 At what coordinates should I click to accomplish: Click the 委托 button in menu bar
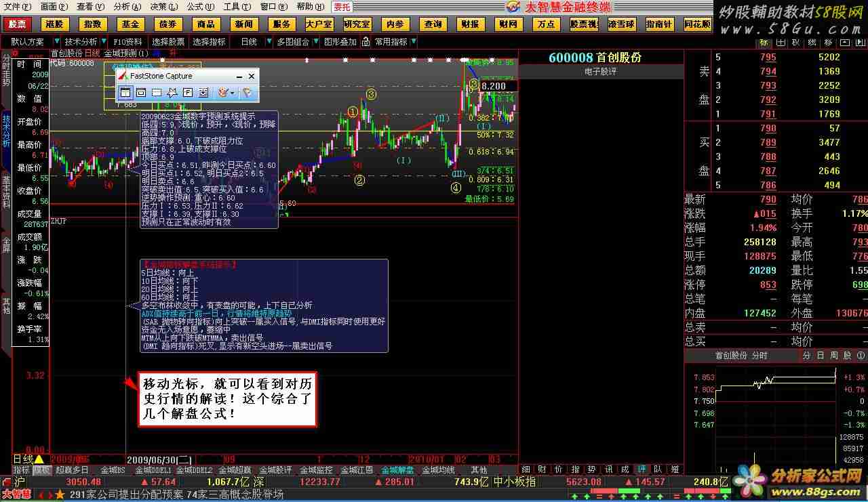pyautogui.click(x=342, y=7)
